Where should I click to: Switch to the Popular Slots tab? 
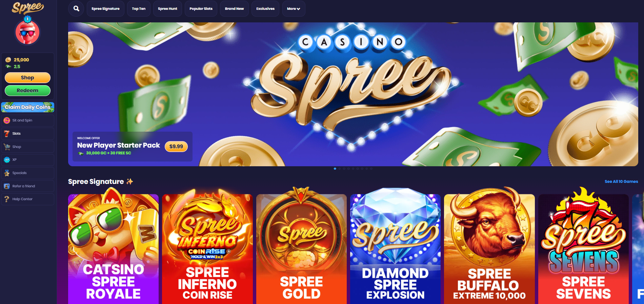201,8
